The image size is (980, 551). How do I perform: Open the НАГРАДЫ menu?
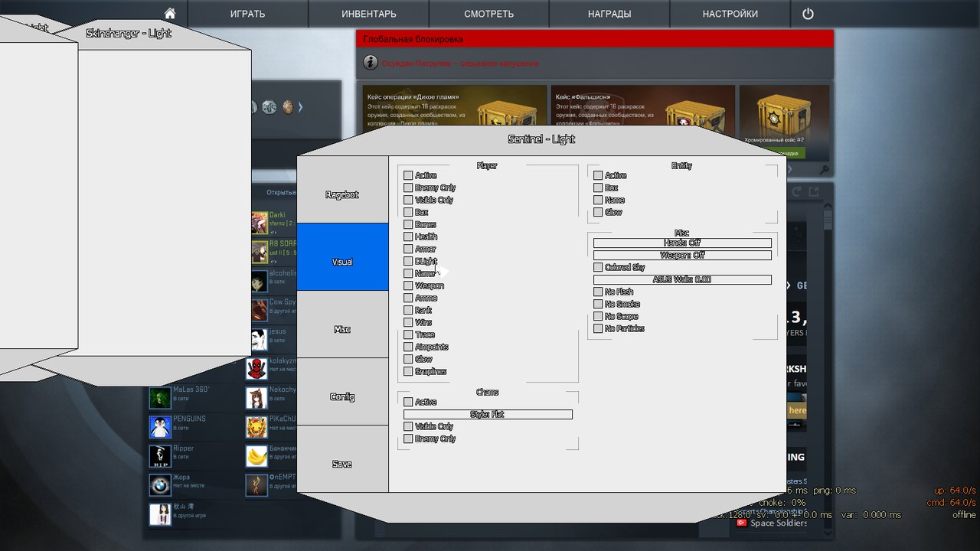click(609, 14)
